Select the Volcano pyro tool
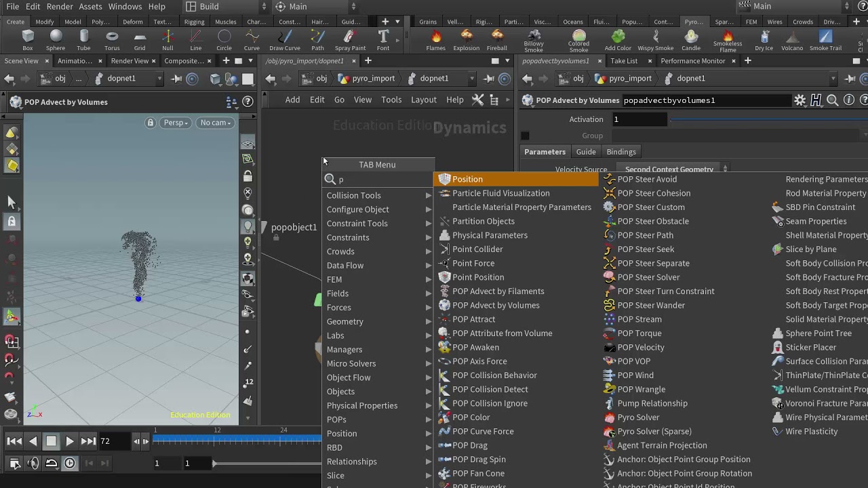Viewport: 868px width, 488px height. tap(792, 40)
